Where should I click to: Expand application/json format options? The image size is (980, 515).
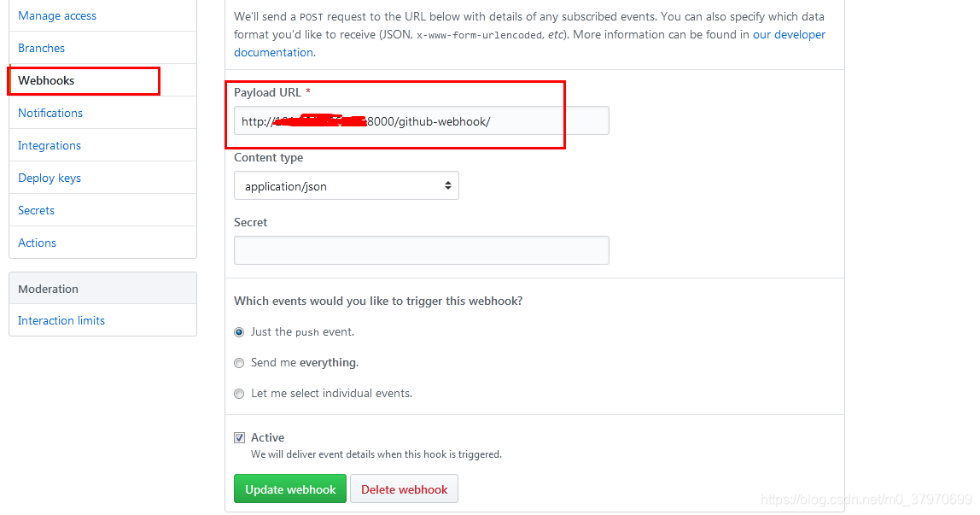(x=346, y=185)
